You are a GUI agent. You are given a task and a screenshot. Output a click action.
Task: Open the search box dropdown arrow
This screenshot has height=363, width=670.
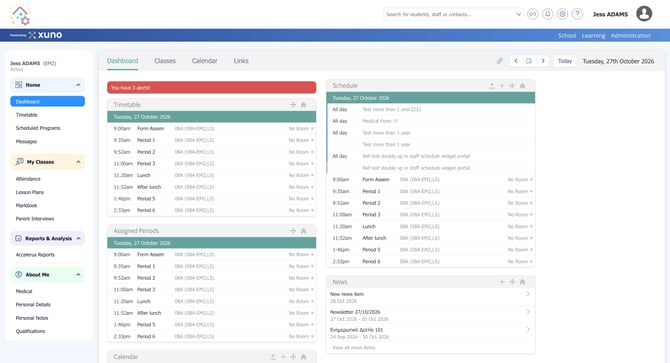pos(518,14)
